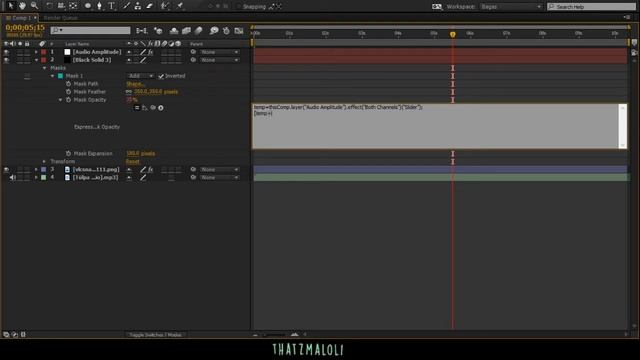Click Audio Amplitude layer red label color

coord(44,52)
